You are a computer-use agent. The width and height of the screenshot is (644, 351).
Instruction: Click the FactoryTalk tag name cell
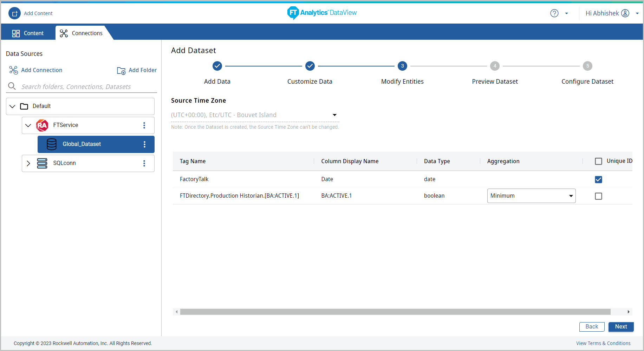(194, 179)
